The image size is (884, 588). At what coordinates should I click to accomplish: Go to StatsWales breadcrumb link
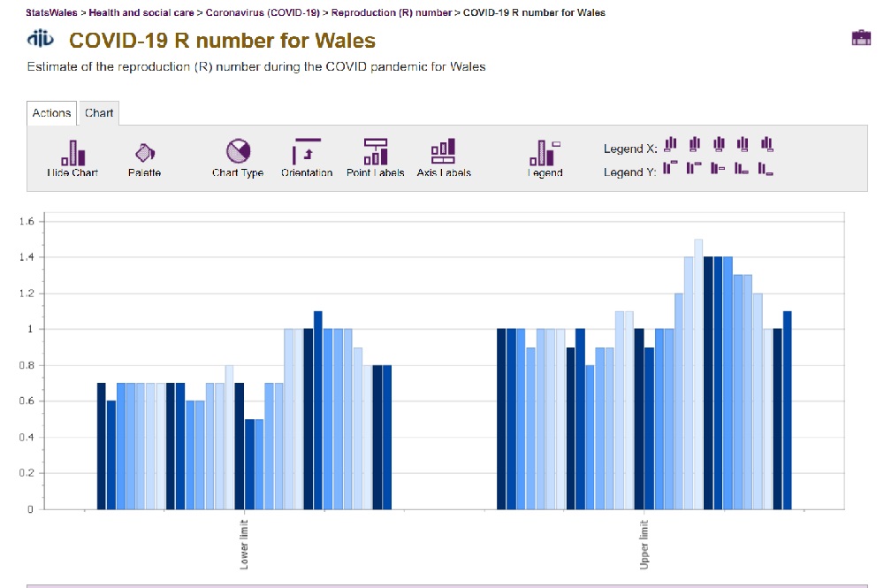[x=51, y=12]
